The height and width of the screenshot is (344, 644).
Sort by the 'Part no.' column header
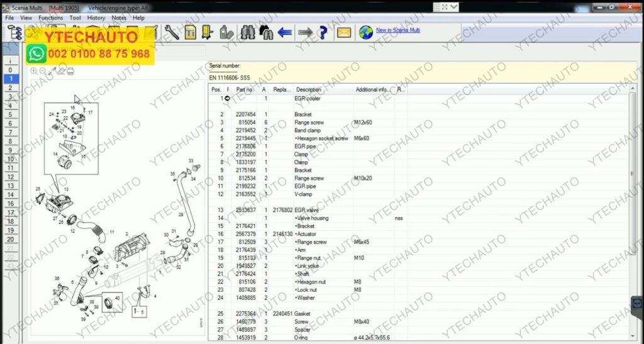coord(245,90)
